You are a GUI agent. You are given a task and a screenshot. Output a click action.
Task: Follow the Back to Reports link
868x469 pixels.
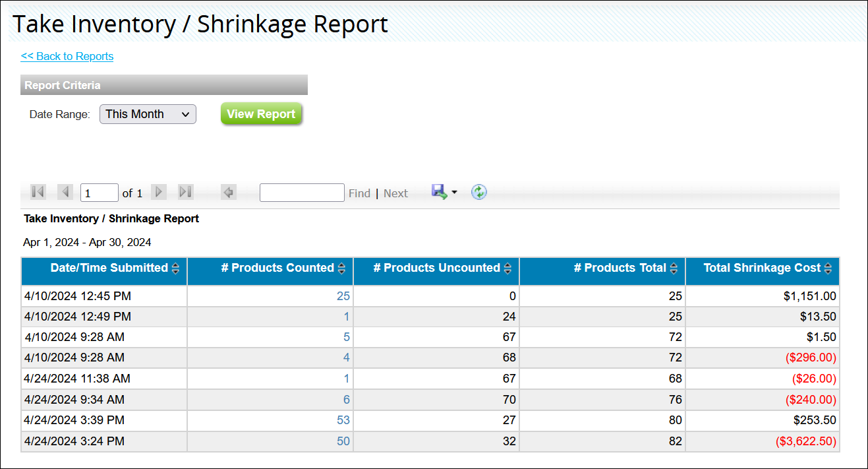[x=67, y=56]
